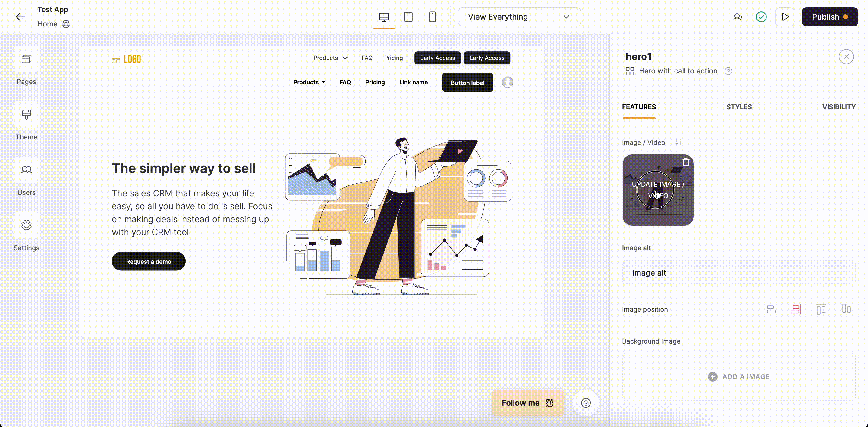Delete the hero image with trash icon

point(686,162)
